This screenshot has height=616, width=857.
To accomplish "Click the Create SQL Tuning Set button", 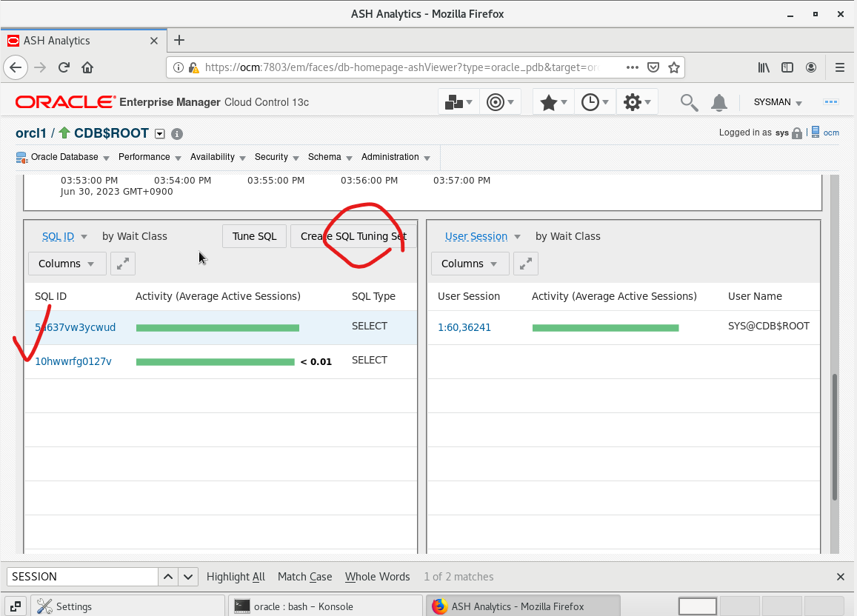I will click(353, 236).
